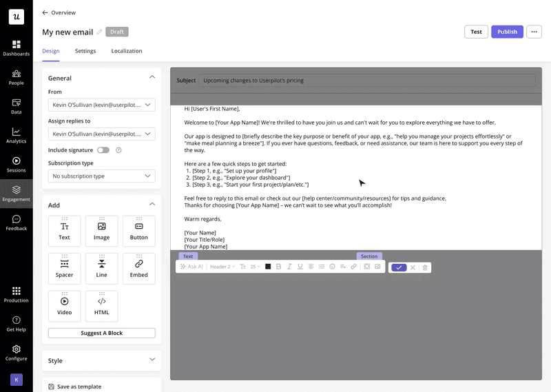
Task: Open the Subscription type dropdown
Action: pyautogui.click(x=101, y=176)
